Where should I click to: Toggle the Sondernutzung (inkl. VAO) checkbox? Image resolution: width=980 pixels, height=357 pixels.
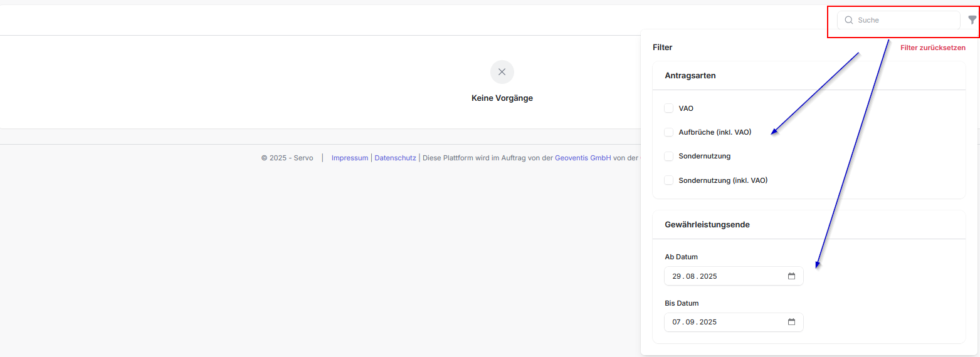click(x=668, y=180)
